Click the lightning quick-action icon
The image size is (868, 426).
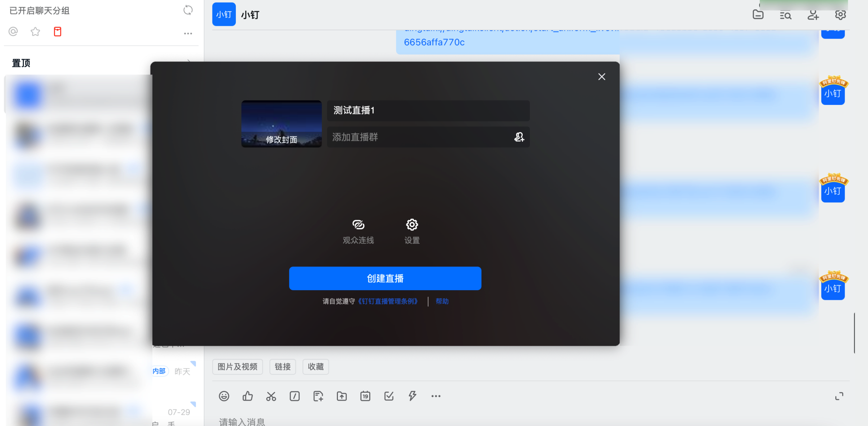tap(412, 396)
